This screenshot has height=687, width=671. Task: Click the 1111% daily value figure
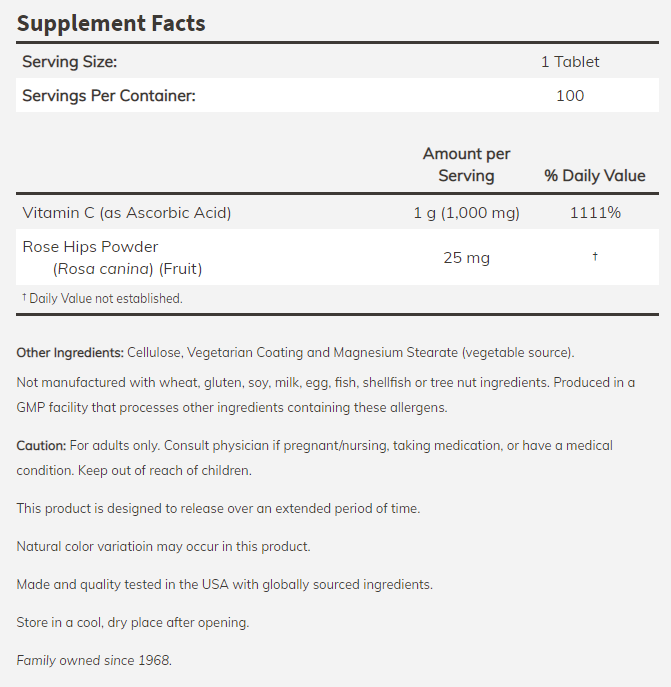[595, 213]
